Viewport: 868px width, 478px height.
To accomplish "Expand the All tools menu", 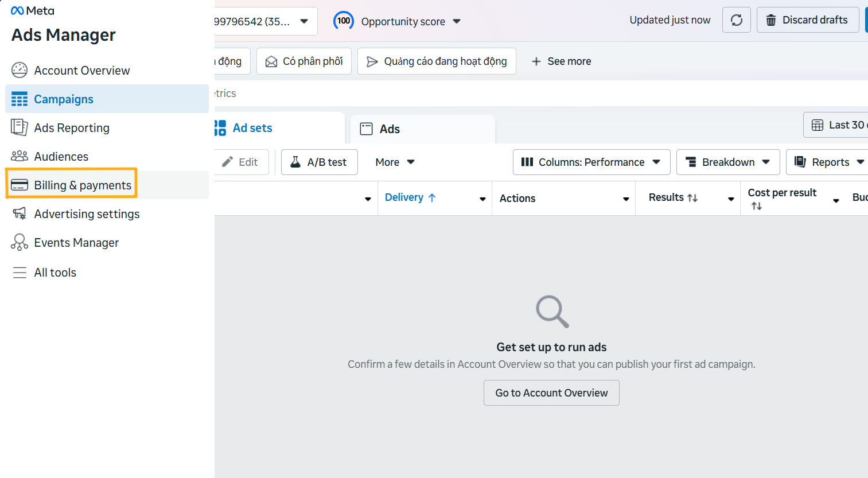I will [x=55, y=273].
